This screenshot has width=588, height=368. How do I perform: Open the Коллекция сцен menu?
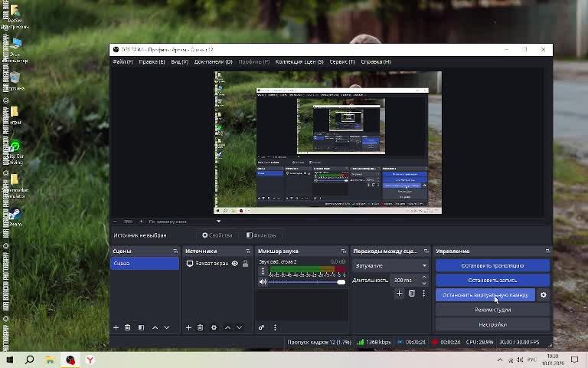tap(299, 61)
